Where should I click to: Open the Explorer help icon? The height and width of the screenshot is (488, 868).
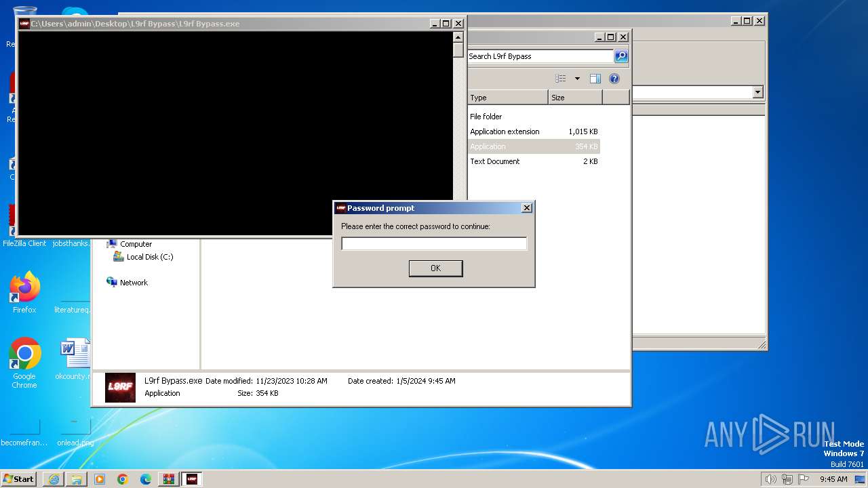614,79
